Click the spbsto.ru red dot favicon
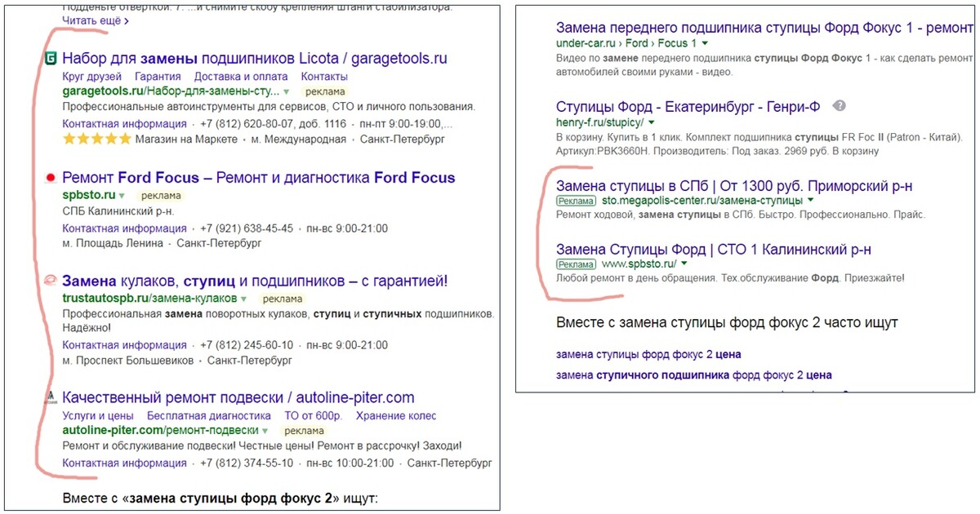Image resolution: width=980 pixels, height=514 pixels. point(50,178)
